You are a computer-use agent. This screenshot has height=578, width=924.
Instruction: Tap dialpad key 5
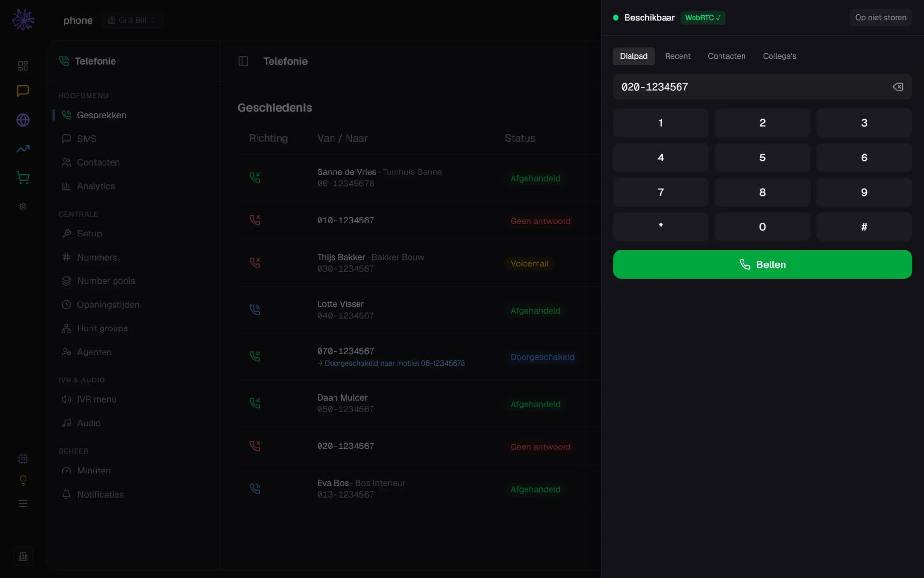(x=762, y=158)
